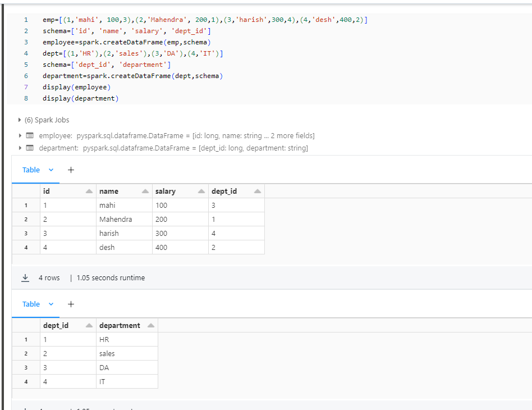The image size is (532, 410).
Task: Select the cell containing Mahendra
Action: coord(124,219)
